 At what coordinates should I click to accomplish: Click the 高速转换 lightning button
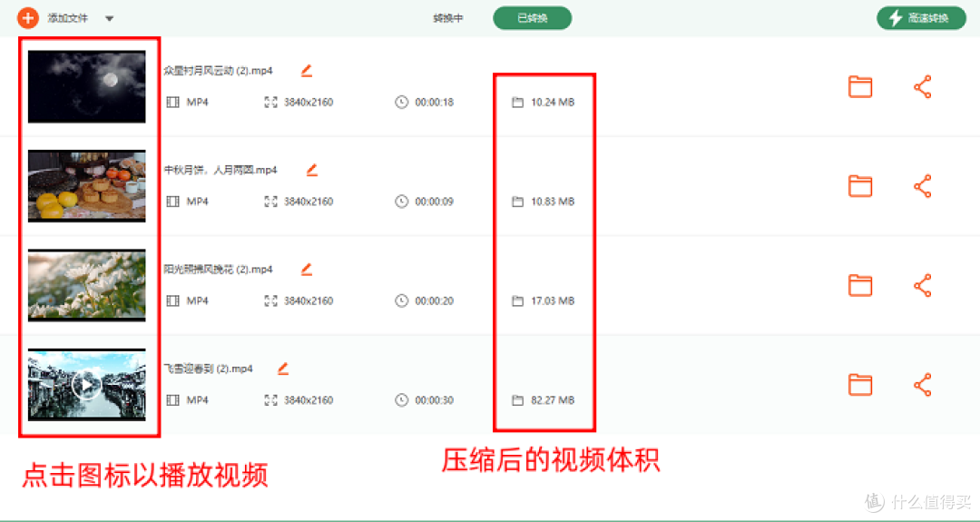click(921, 18)
